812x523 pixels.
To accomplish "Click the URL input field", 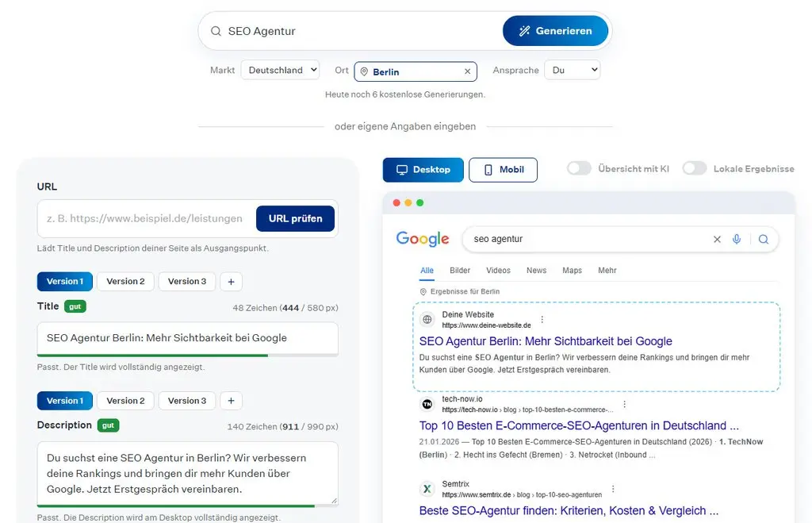I will pyautogui.click(x=146, y=218).
